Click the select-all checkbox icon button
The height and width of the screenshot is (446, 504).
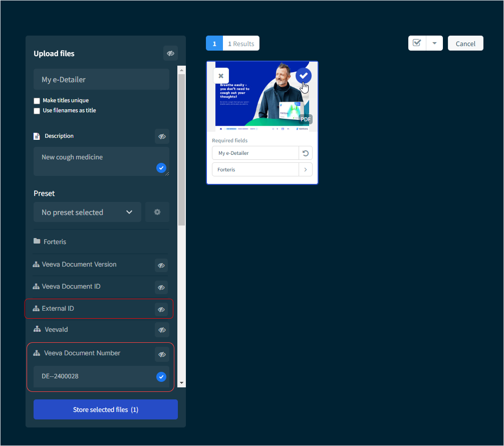(x=417, y=43)
